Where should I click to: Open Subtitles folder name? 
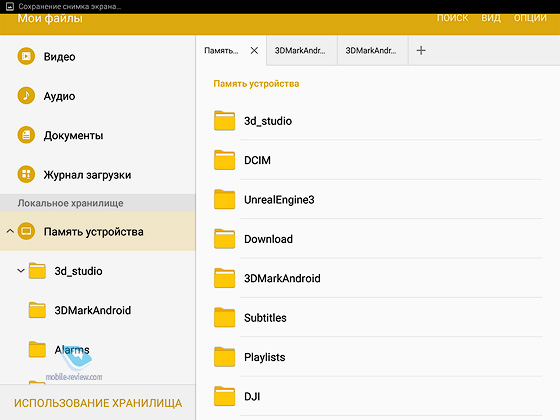coord(265,318)
